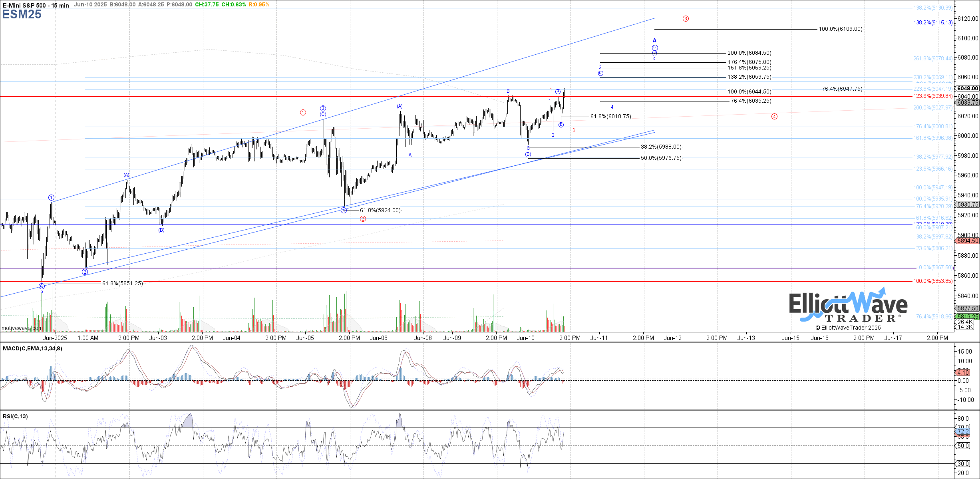Click the bold blue A wave label
This screenshot has height=479, width=980.
point(654,40)
